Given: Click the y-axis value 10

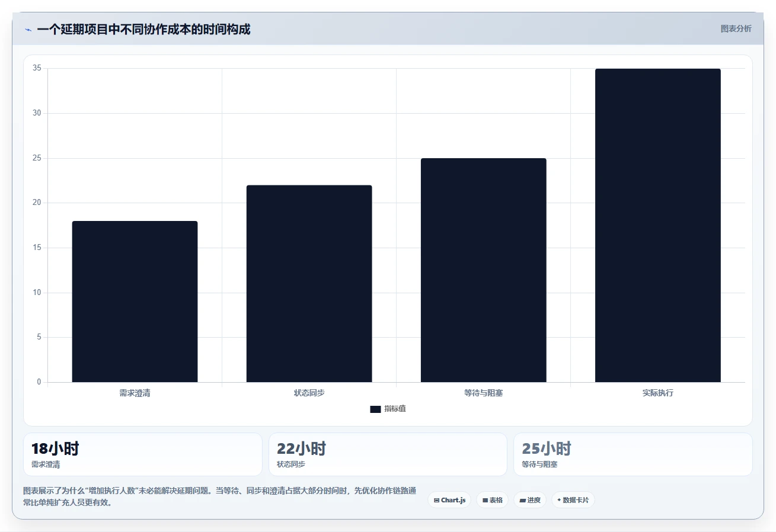Looking at the screenshot, I should pos(37,292).
